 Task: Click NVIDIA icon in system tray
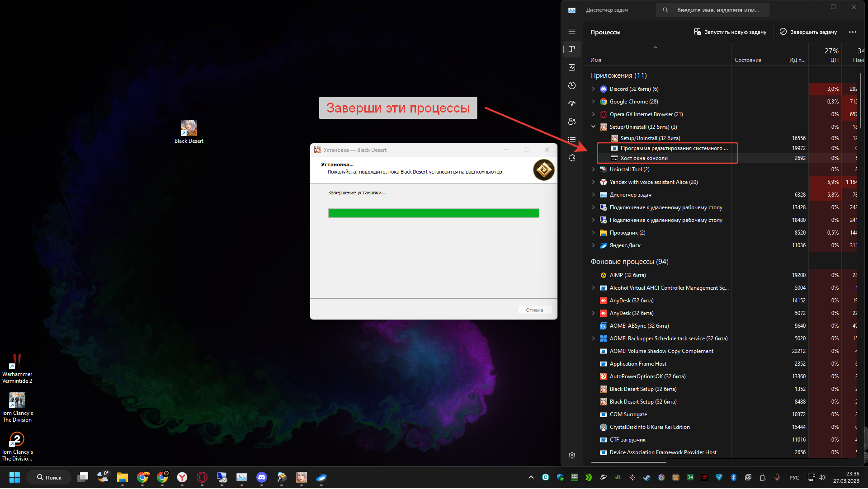coord(618,477)
